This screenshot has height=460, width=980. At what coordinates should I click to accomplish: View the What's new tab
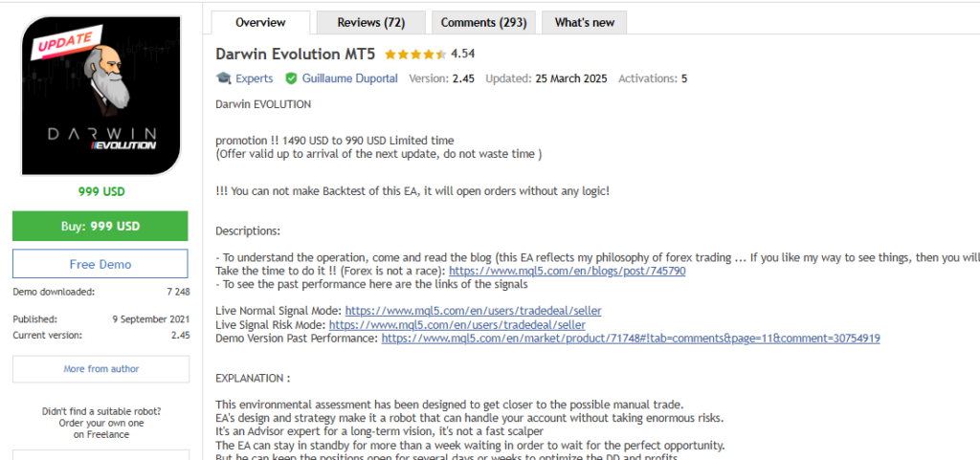pos(585,22)
